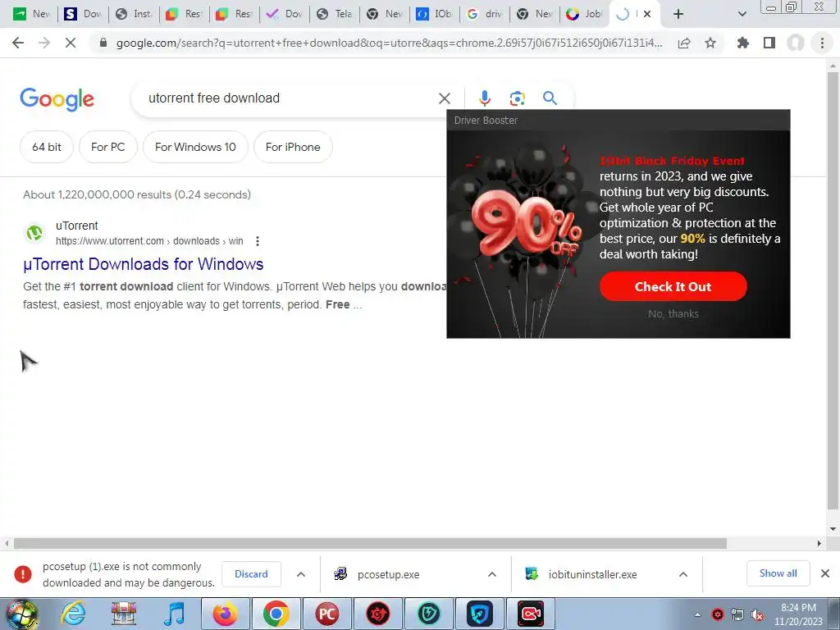Filter results by For Windows 10 chip
This screenshot has width=840, height=630.
click(x=195, y=147)
